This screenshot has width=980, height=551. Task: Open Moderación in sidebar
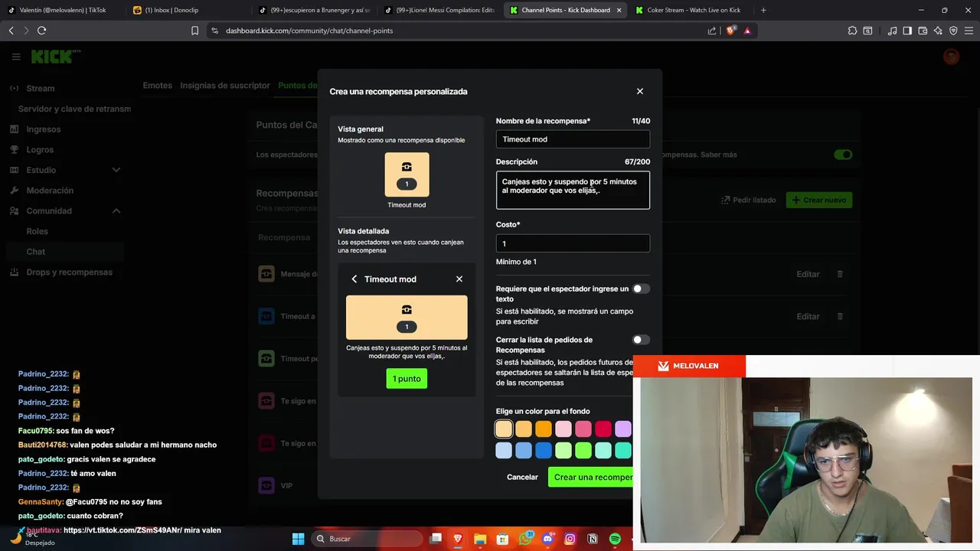pyautogui.click(x=50, y=191)
